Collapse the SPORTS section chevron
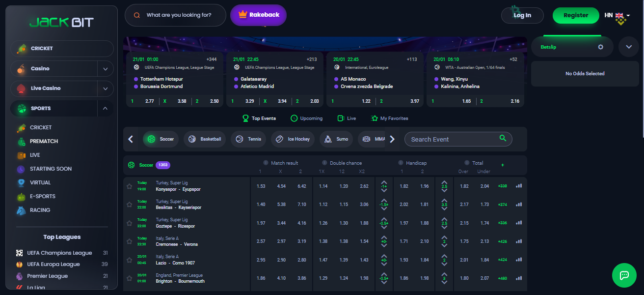Image resolution: width=644 pixels, height=295 pixels. pyautogui.click(x=105, y=109)
